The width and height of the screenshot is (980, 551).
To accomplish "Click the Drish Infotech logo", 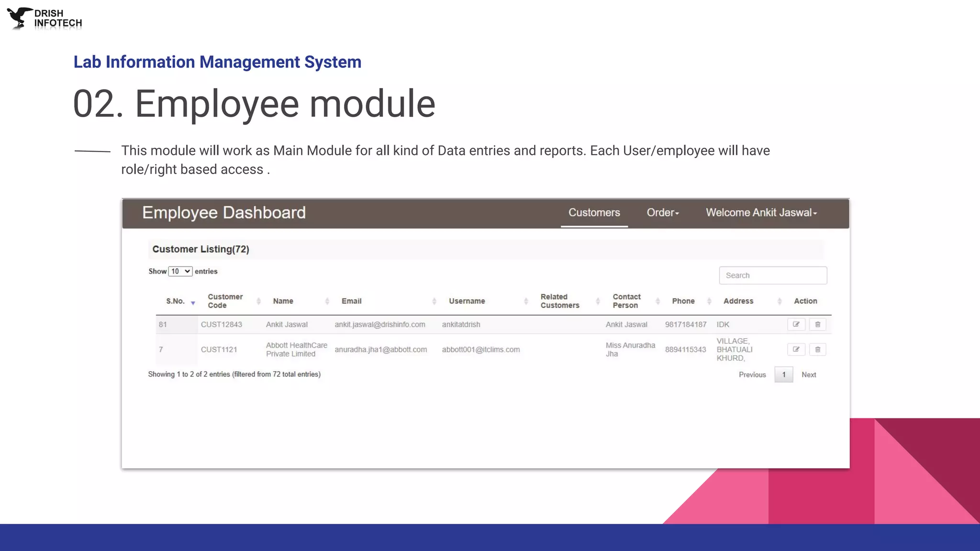I will pos(45,19).
